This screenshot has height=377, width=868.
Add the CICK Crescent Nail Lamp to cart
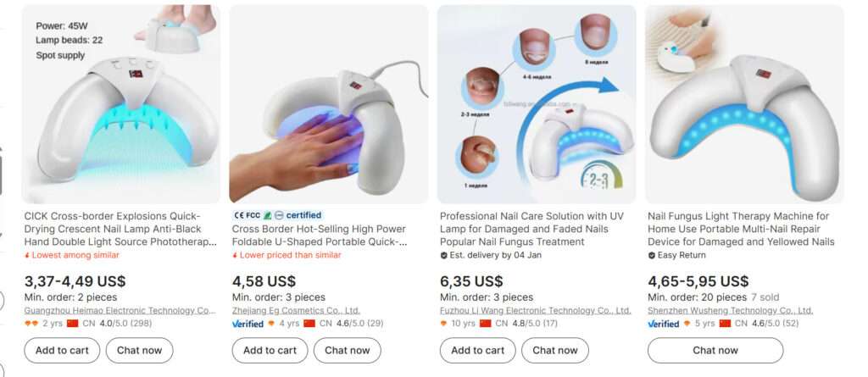click(x=62, y=351)
